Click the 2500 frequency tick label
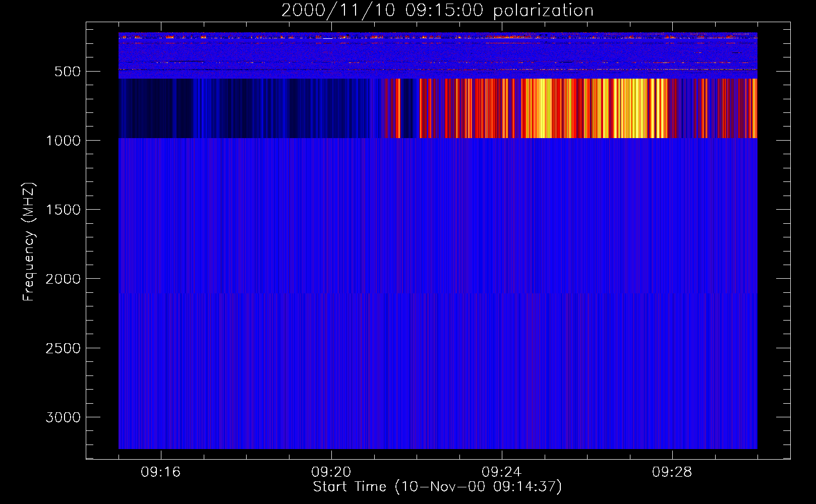 [x=63, y=348]
